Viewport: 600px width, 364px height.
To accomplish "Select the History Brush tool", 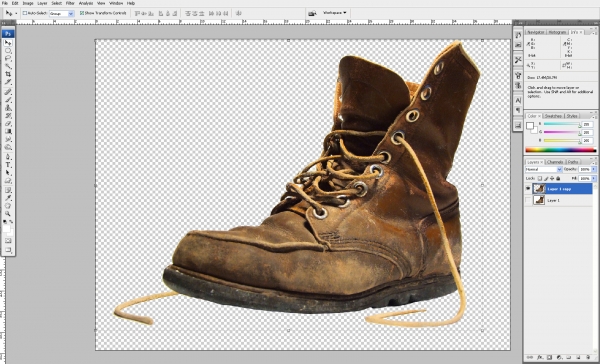I will (x=8, y=116).
